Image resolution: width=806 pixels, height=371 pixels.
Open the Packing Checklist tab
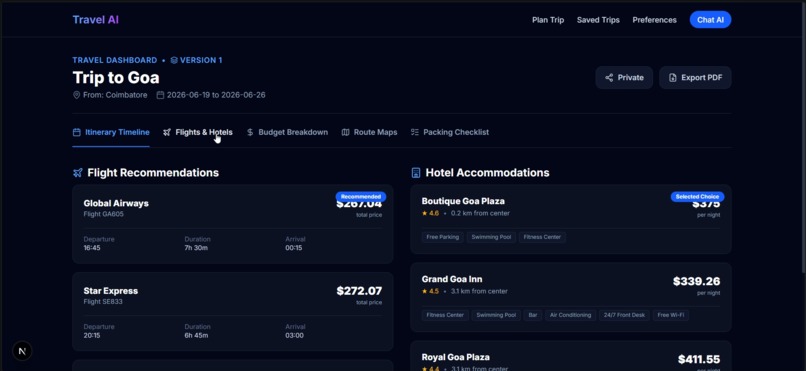[450, 132]
